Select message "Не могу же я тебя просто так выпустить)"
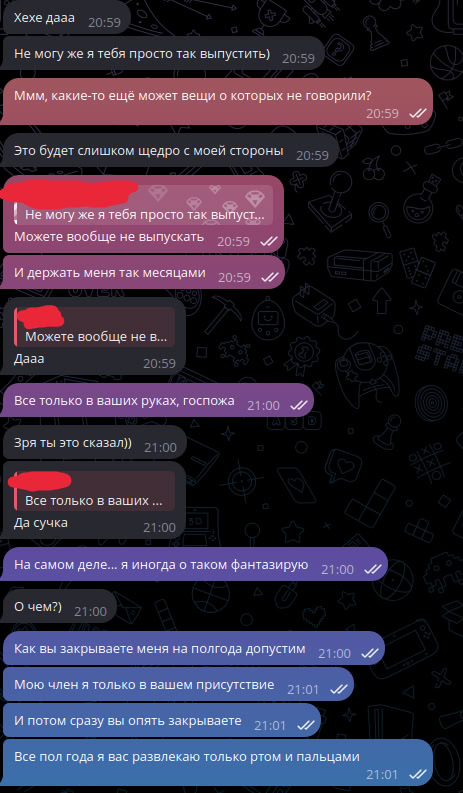This screenshot has height=793, width=463. 163,54
